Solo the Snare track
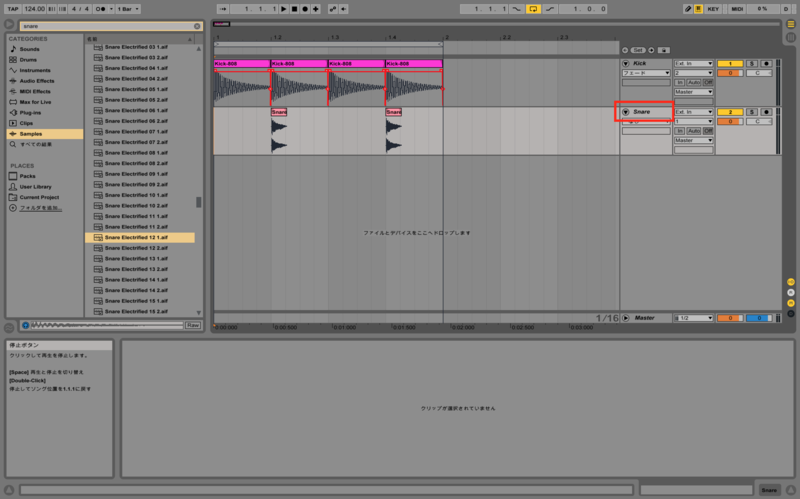 point(752,112)
